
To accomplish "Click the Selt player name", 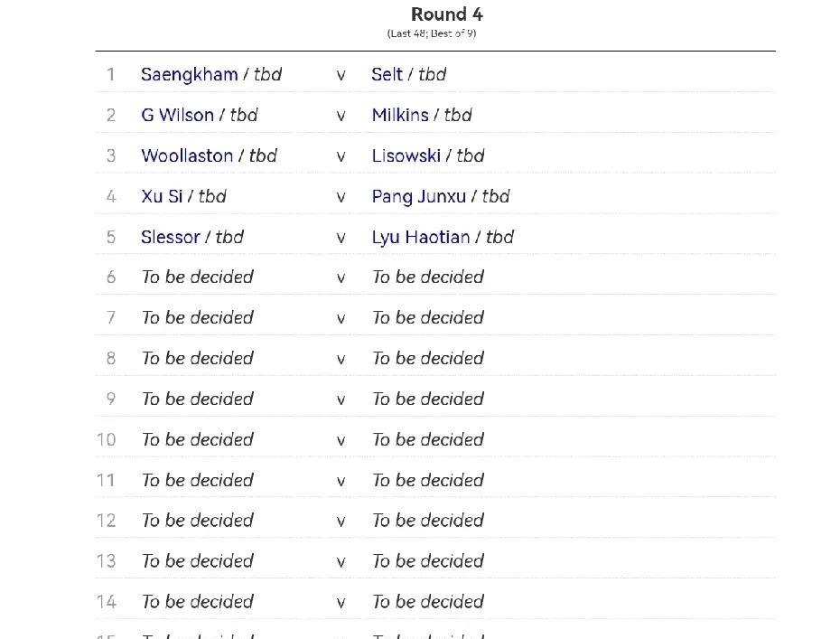I will 387,74.
